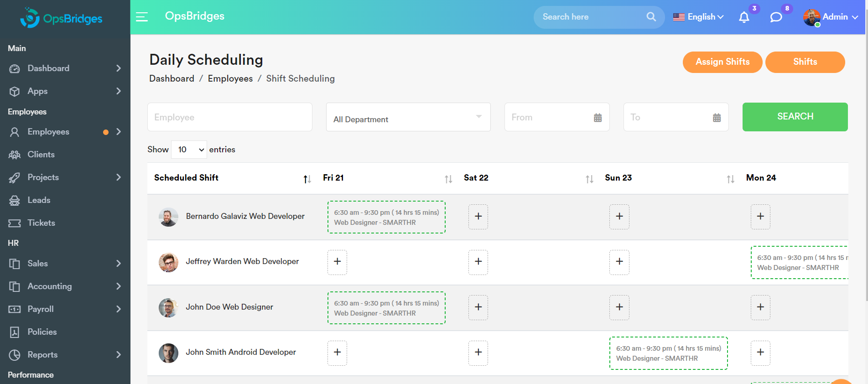Screen dimensions: 868x384
Task: Expand the Sales sidebar menu
Action: coord(65,264)
